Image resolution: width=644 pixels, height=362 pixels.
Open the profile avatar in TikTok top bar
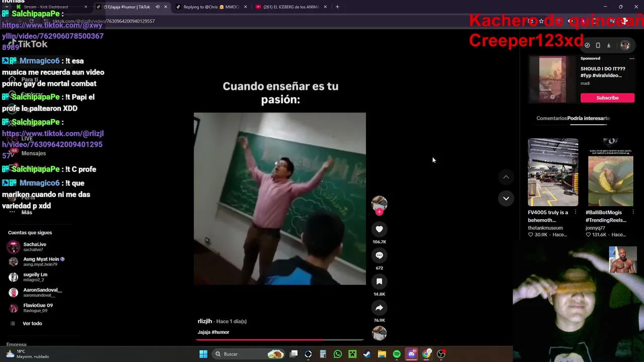pyautogui.click(x=625, y=45)
